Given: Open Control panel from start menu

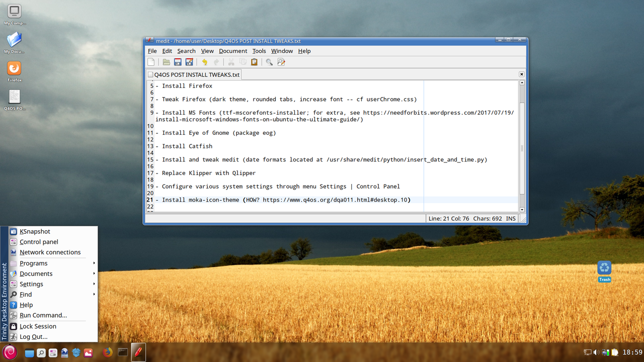Looking at the screenshot, I should coord(53,242).
